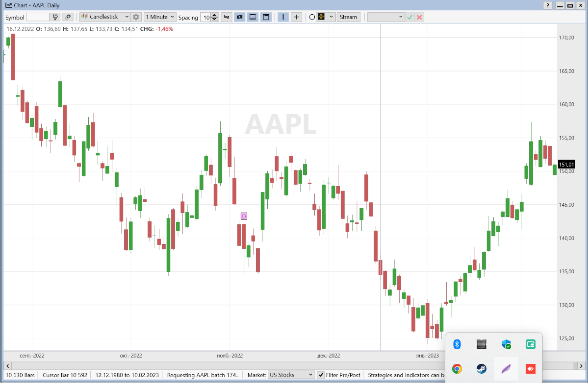Open the Market US Stocks dropdown
Screen dimensions: 588x383
tap(291, 375)
